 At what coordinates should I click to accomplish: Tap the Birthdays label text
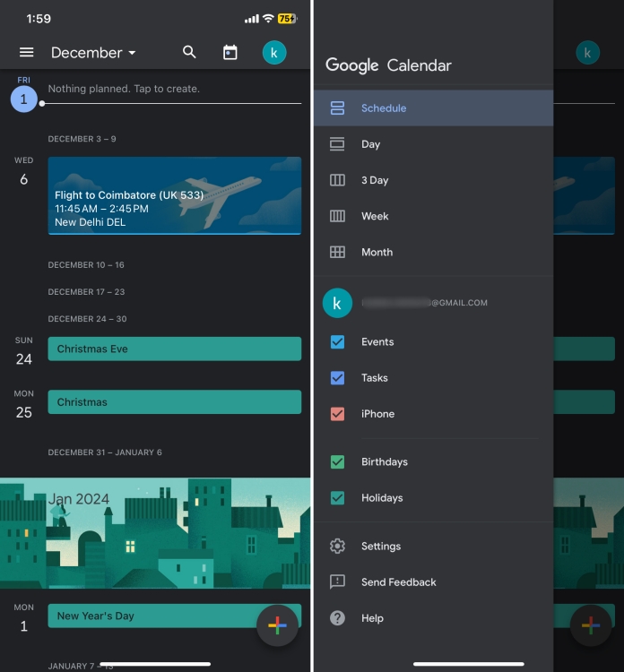point(385,461)
